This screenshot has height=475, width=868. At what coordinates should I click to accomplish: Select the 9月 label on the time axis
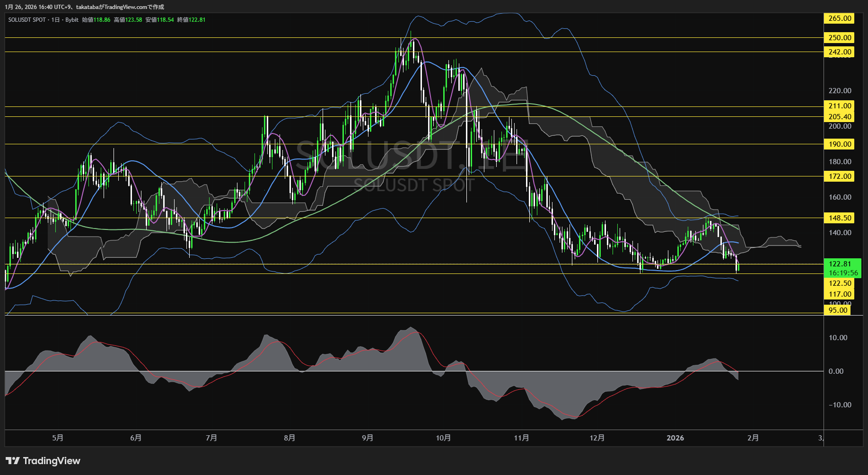pyautogui.click(x=368, y=438)
